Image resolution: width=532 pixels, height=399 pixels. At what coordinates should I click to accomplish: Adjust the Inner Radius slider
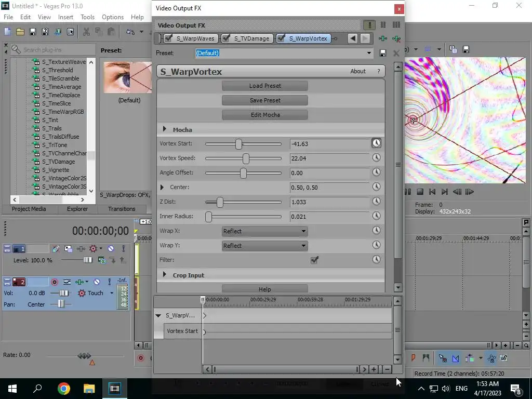[209, 217]
